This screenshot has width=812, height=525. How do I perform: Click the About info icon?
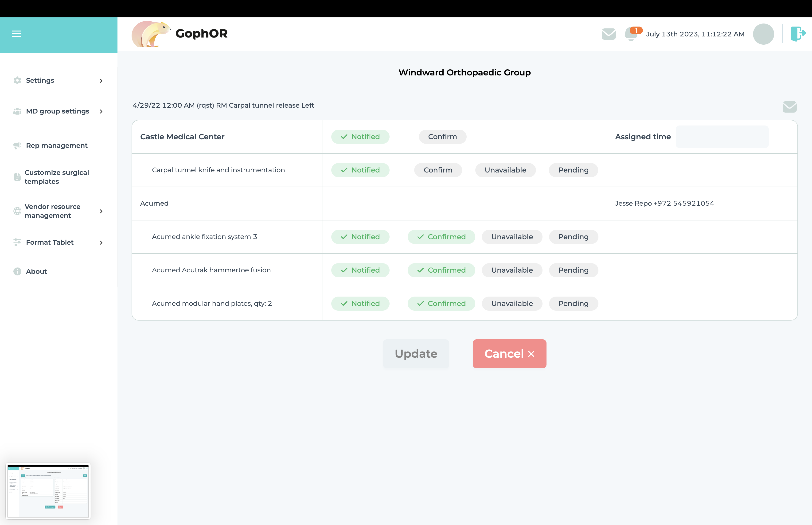tap(17, 271)
